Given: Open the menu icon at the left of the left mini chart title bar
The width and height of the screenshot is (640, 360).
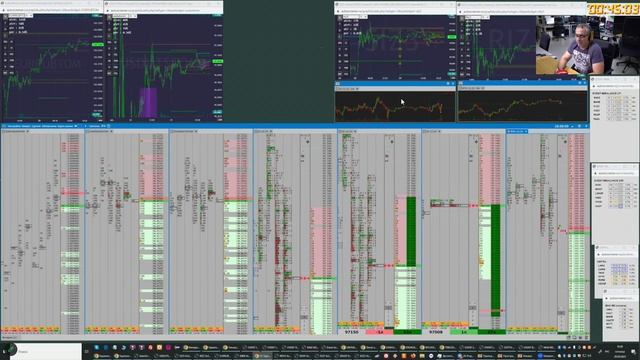Looking at the screenshot, I should click(x=338, y=83).
